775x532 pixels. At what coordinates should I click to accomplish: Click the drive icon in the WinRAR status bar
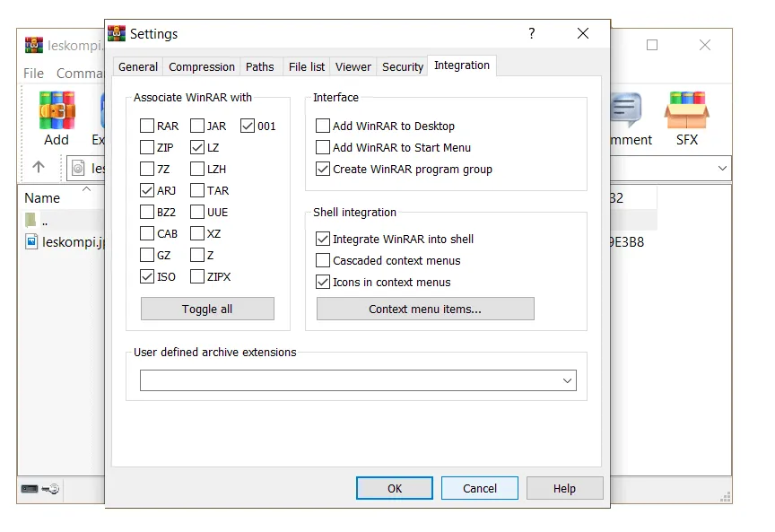(x=30, y=489)
